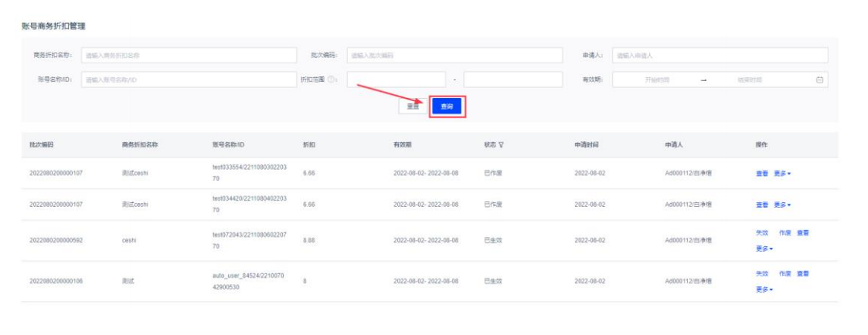Screen dimensions: 868x335
Task: Pick the 结束时间 end date field
Action: pos(750,80)
